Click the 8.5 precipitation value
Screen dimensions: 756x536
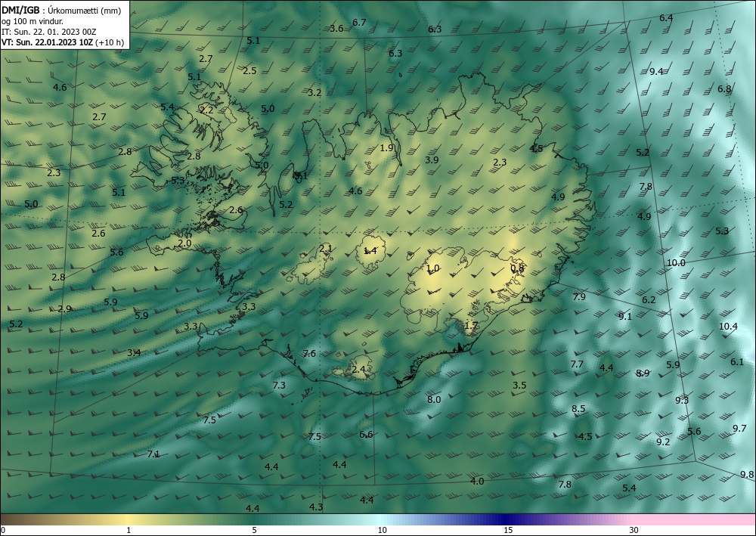(578, 409)
